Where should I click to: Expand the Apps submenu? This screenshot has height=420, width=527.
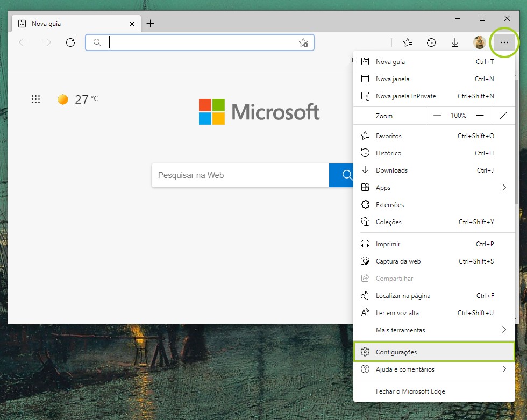pyautogui.click(x=504, y=188)
